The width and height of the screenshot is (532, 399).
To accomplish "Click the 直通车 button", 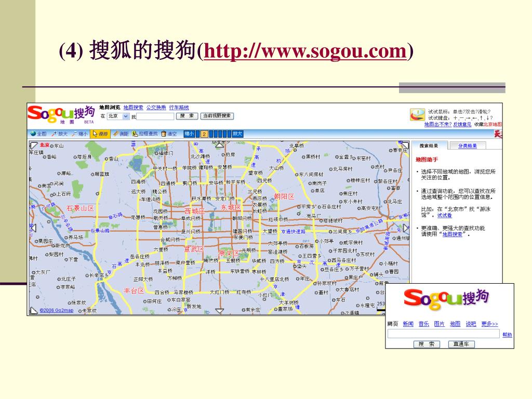I will coord(461,344).
